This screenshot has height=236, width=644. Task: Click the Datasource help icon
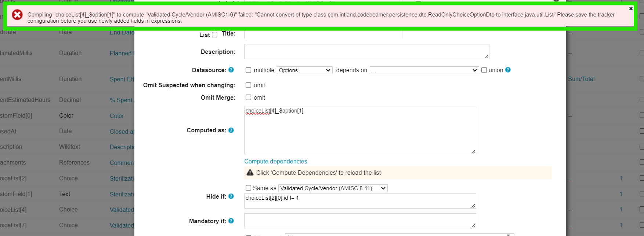[x=231, y=70]
